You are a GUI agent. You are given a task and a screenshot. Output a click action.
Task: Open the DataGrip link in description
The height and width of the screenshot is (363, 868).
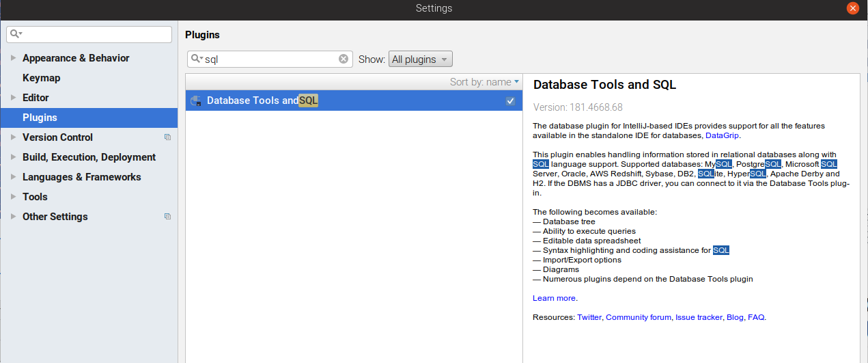(x=723, y=135)
